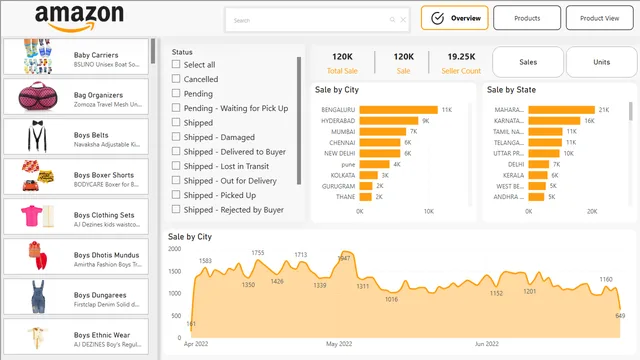Click the 1947 peak data label

click(x=344, y=258)
